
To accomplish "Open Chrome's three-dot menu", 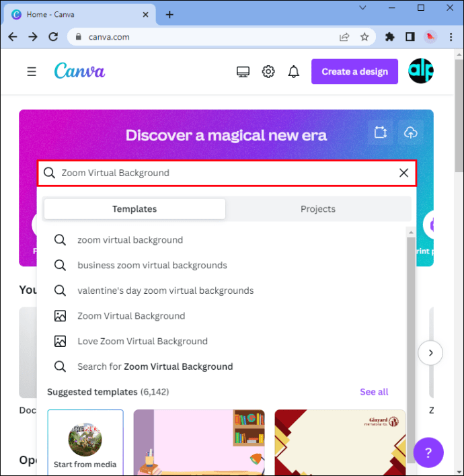I will tap(451, 37).
